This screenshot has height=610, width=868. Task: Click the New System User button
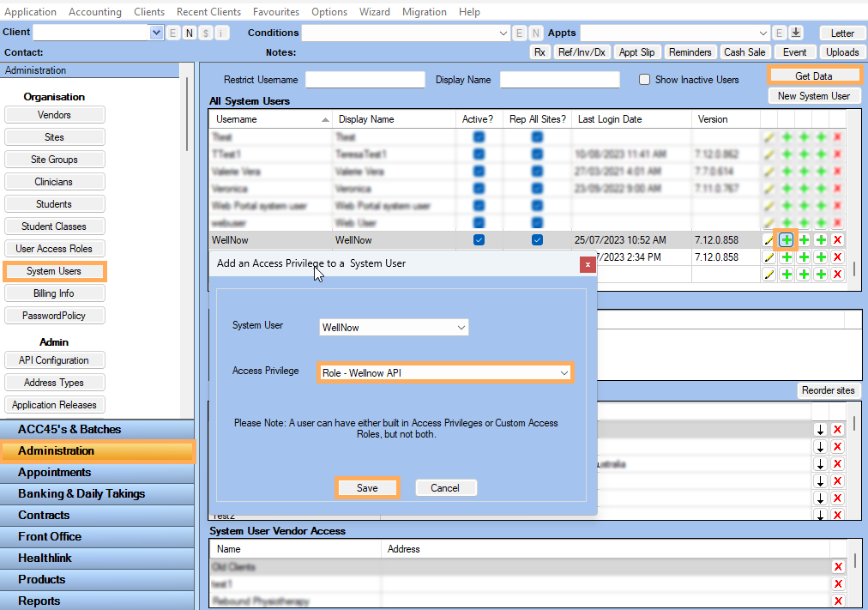[x=813, y=96]
